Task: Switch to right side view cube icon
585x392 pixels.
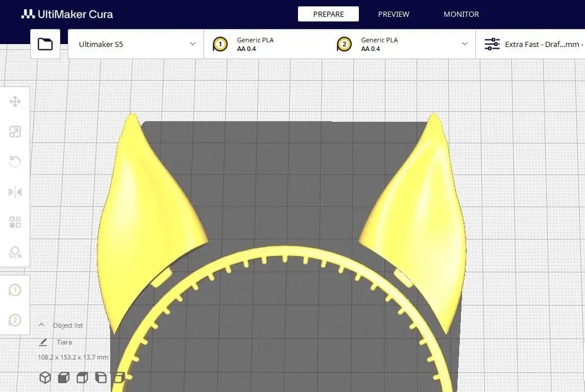Action: pyautogui.click(x=119, y=378)
